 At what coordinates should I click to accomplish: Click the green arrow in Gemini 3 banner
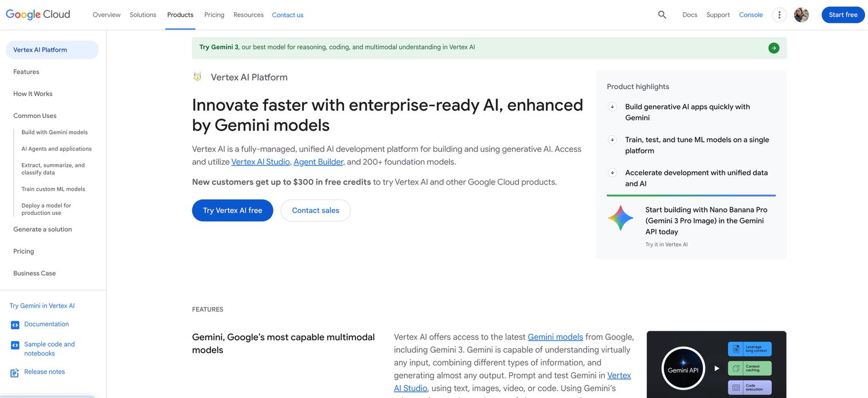coord(774,48)
